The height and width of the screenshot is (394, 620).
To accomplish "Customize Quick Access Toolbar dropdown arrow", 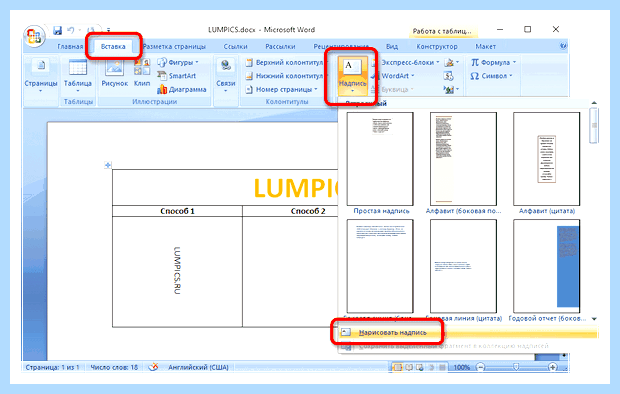I will click(x=108, y=30).
